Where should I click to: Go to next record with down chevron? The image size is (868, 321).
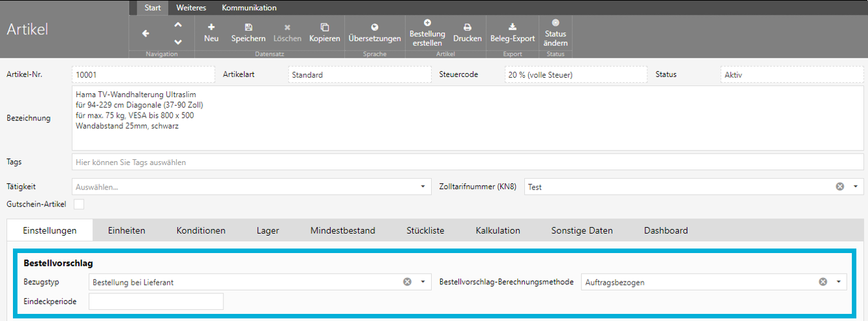pyautogui.click(x=178, y=41)
